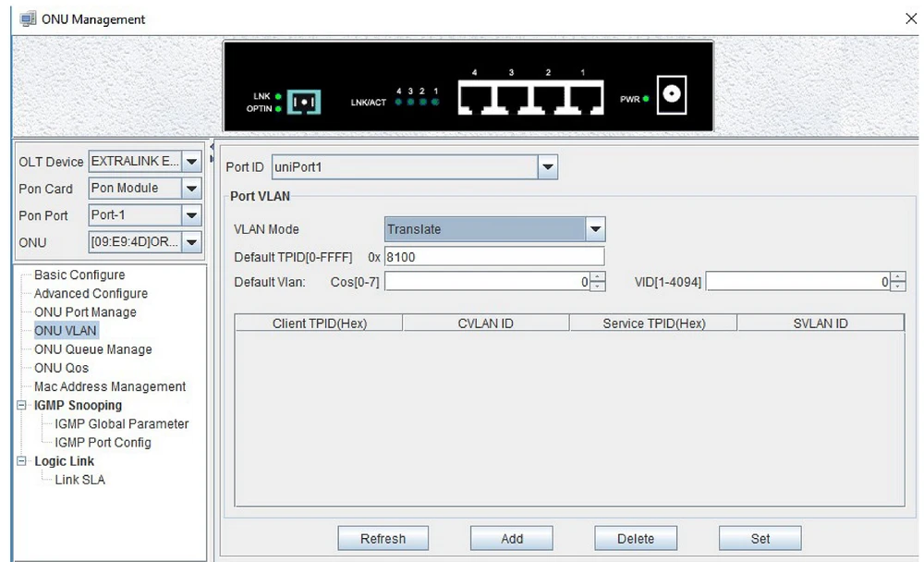Select ONU Port Manage in sidebar
The height and width of the screenshot is (562, 924).
(x=85, y=312)
